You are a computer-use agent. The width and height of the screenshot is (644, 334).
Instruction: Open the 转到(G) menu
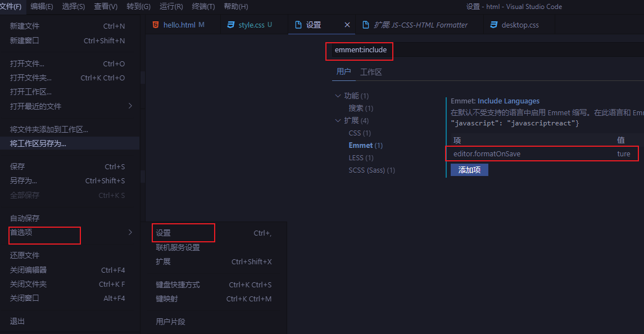(x=138, y=7)
